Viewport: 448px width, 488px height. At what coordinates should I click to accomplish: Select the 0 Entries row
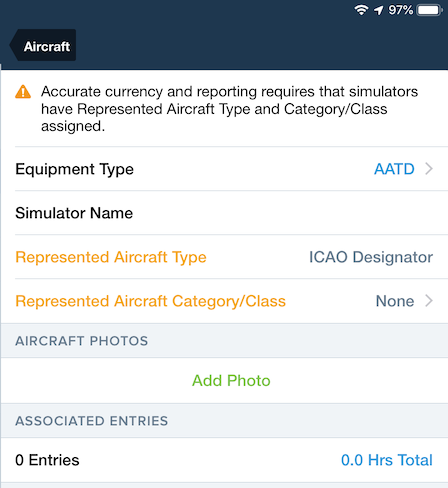pos(224,460)
